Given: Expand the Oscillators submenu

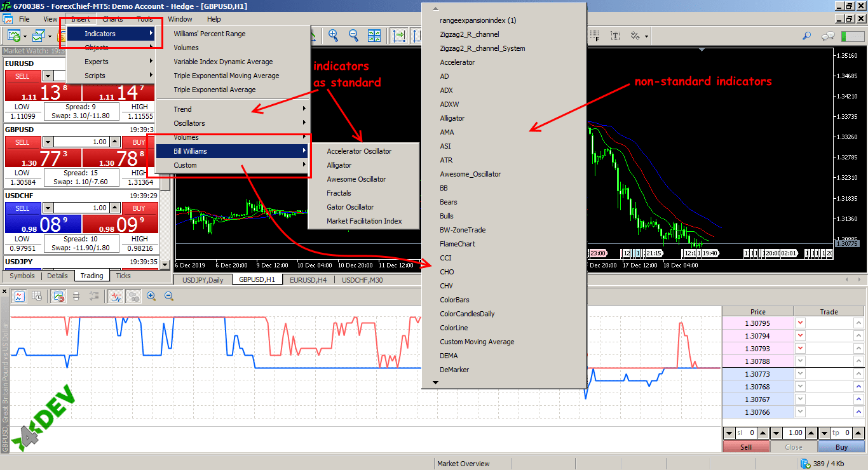Looking at the screenshot, I should click(233, 123).
